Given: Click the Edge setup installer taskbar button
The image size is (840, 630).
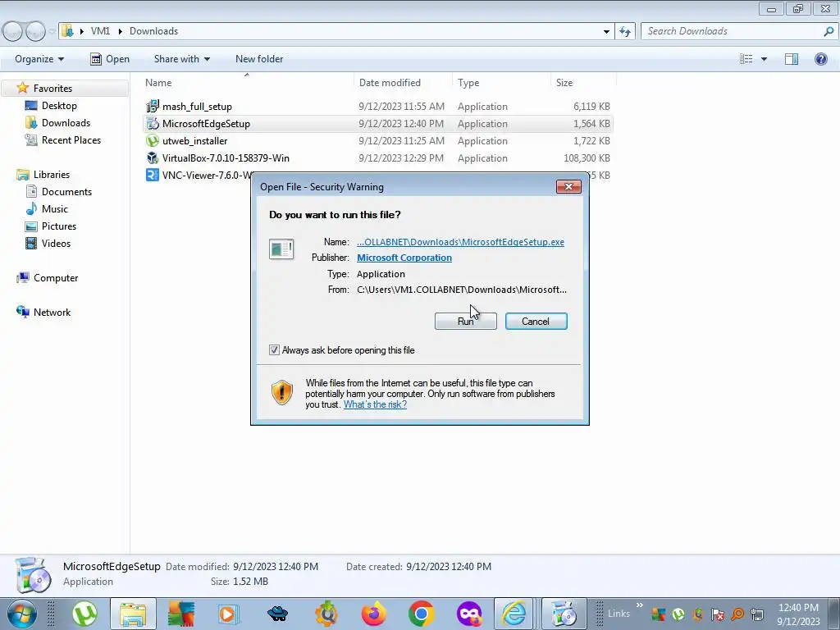Looking at the screenshot, I should [x=563, y=614].
